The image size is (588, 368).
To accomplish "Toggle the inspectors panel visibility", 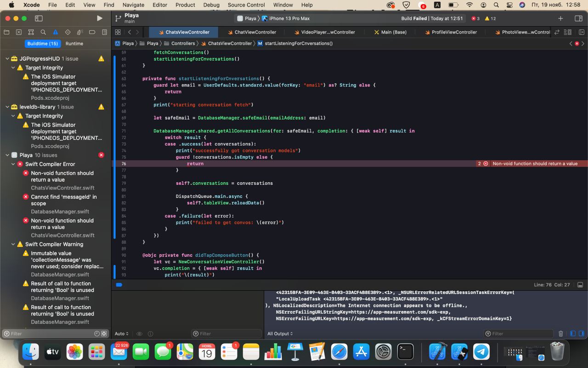I will click(x=578, y=18).
